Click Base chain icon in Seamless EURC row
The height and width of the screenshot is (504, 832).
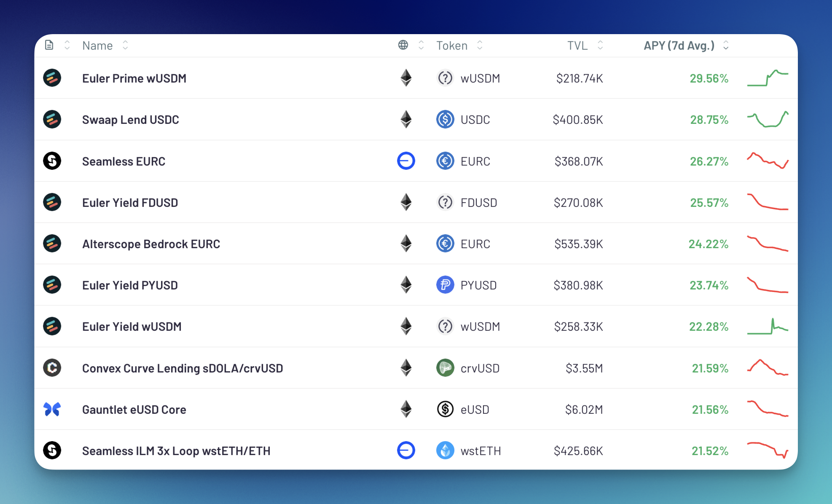[x=406, y=161]
